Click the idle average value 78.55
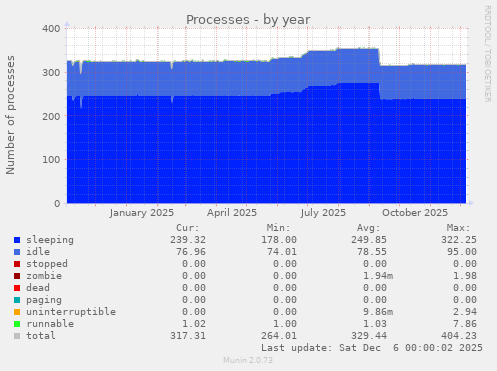This screenshot has width=497, height=371. [x=372, y=252]
